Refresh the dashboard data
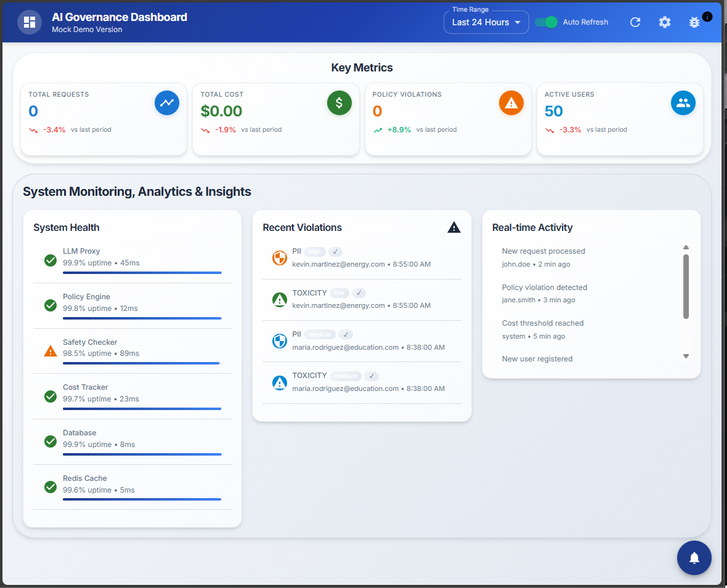The image size is (727, 588). [635, 22]
